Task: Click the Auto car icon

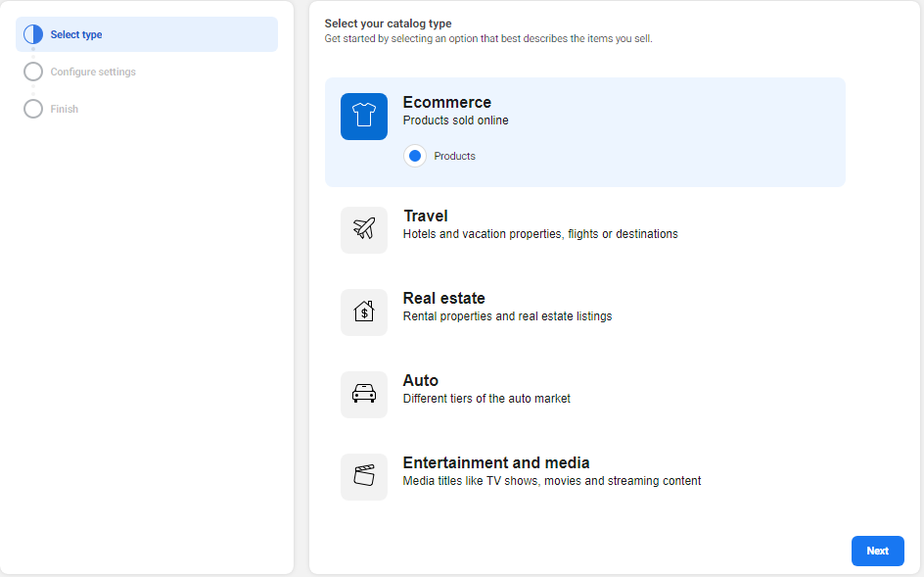Action: (x=363, y=395)
